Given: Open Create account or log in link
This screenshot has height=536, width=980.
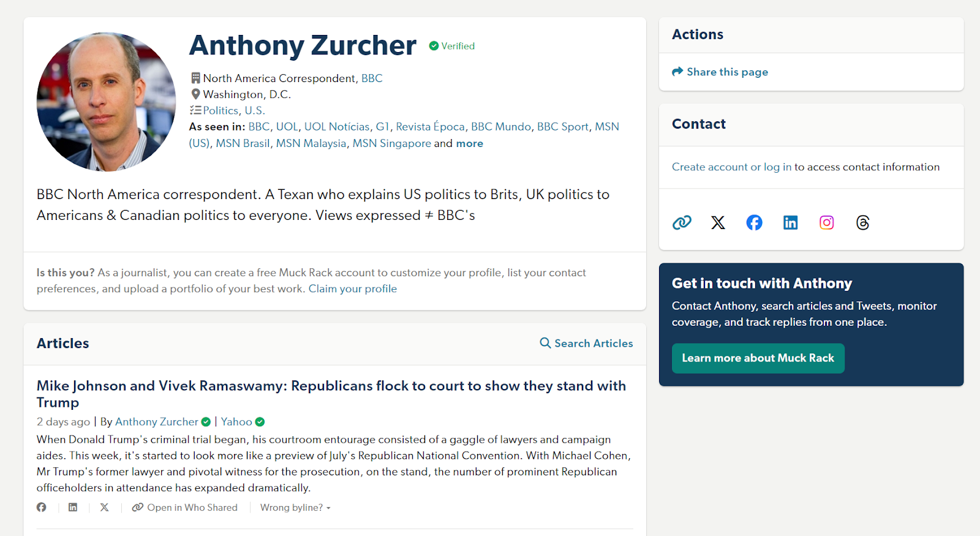Looking at the screenshot, I should click(x=731, y=167).
